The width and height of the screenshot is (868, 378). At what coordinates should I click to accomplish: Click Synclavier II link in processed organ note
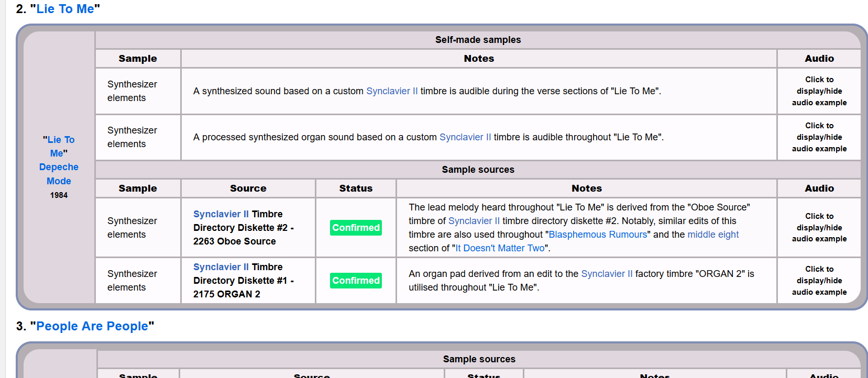click(x=465, y=137)
